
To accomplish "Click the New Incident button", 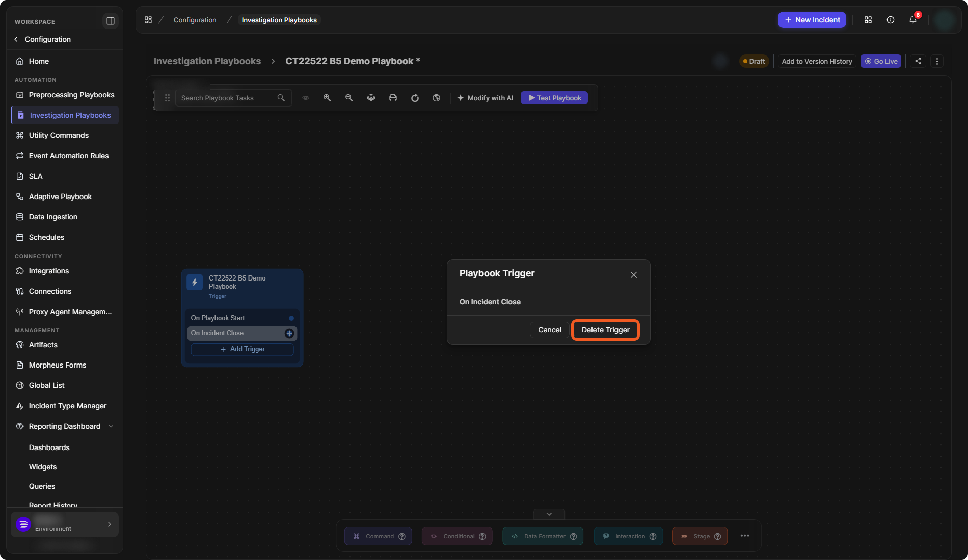I will pyautogui.click(x=812, y=20).
